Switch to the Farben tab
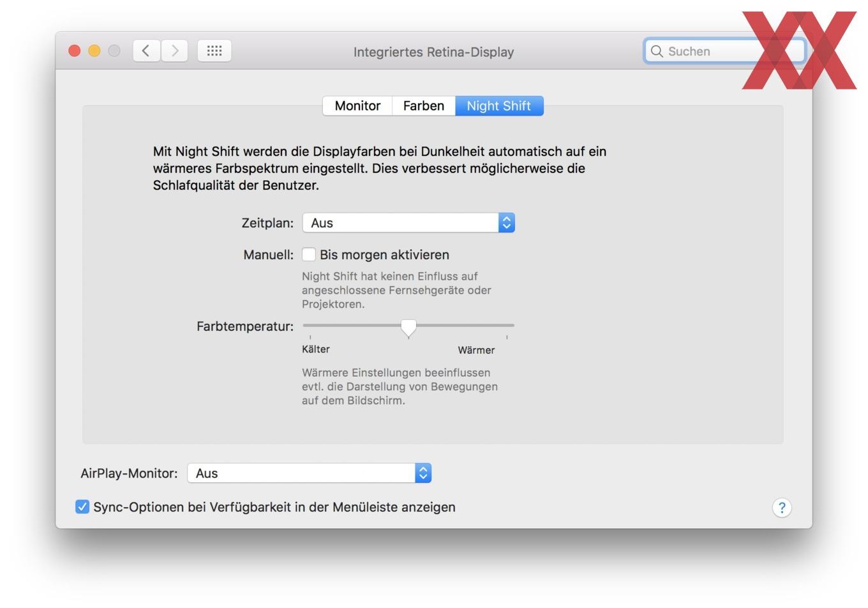The image size is (868, 608). click(x=424, y=106)
